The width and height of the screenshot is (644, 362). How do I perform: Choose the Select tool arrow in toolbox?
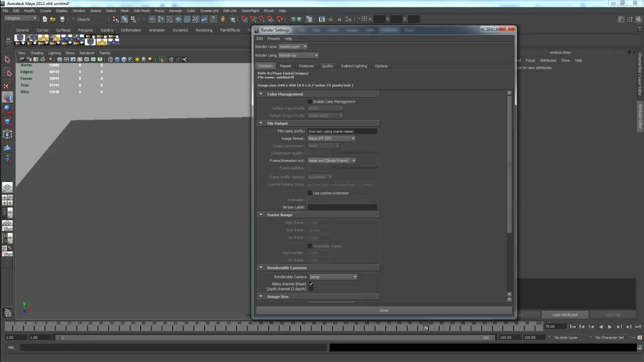pos(8,60)
